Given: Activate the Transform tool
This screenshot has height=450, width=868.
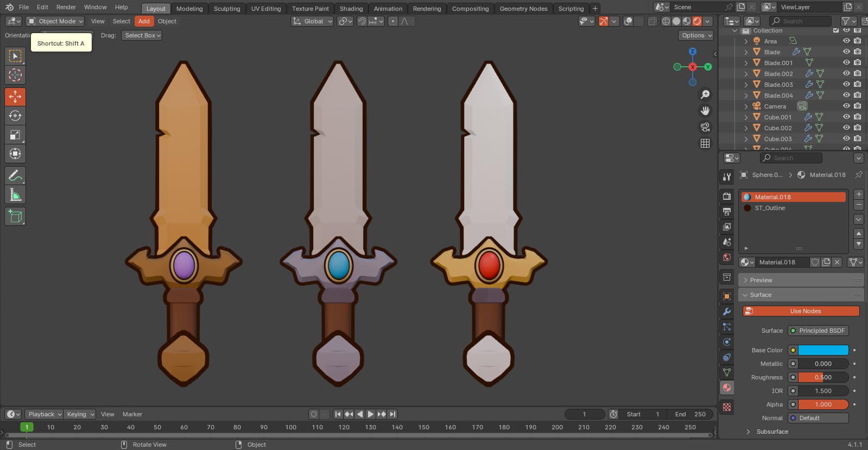Looking at the screenshot, I should (15, 154).
